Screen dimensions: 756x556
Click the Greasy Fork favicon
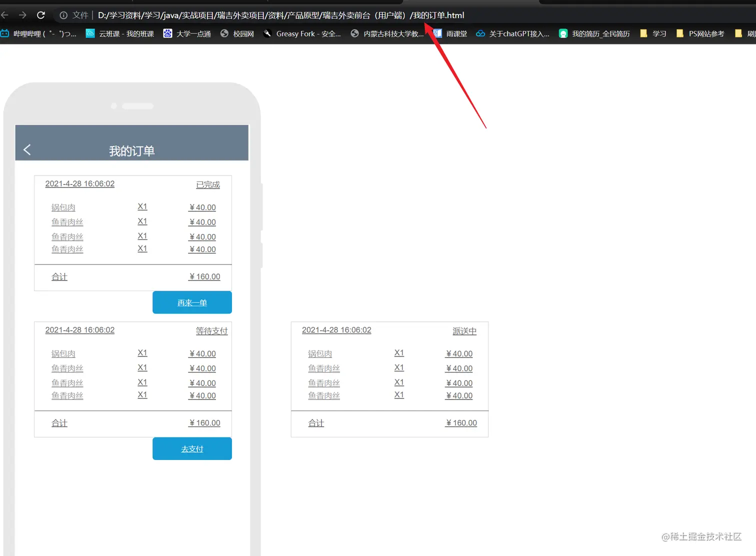[267, 33]
